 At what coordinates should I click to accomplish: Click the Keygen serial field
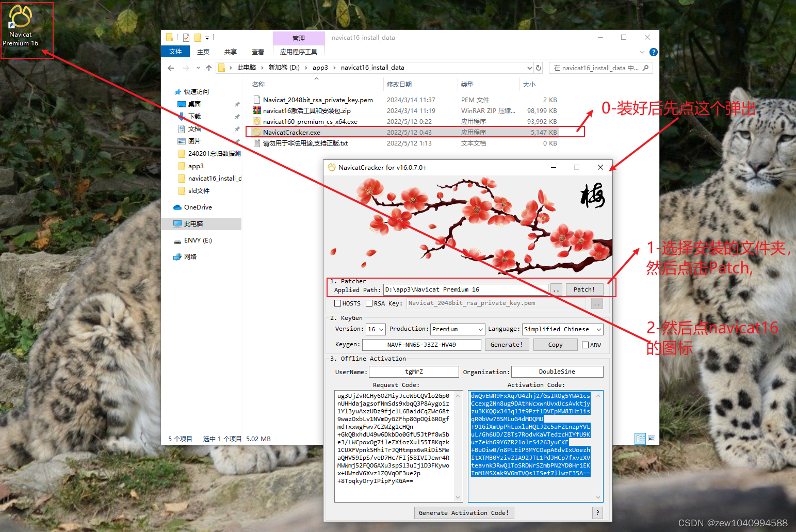click(x=421, y=345)
